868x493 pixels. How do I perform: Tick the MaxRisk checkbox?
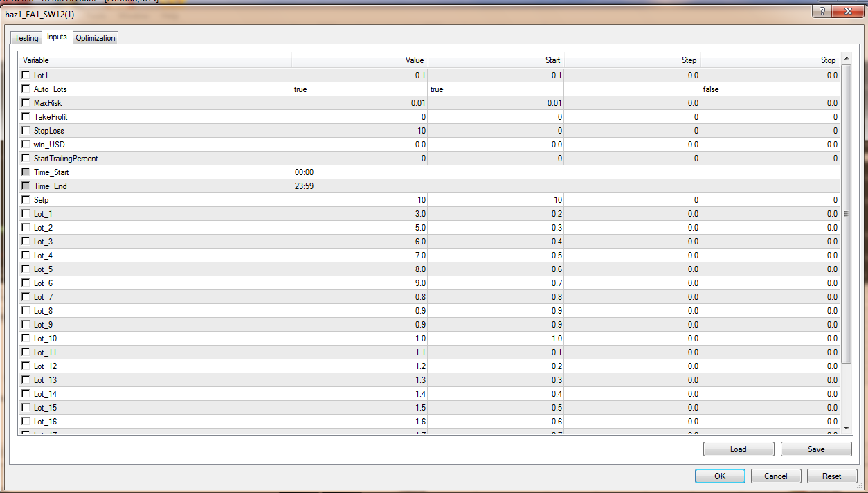click(26, 103)
